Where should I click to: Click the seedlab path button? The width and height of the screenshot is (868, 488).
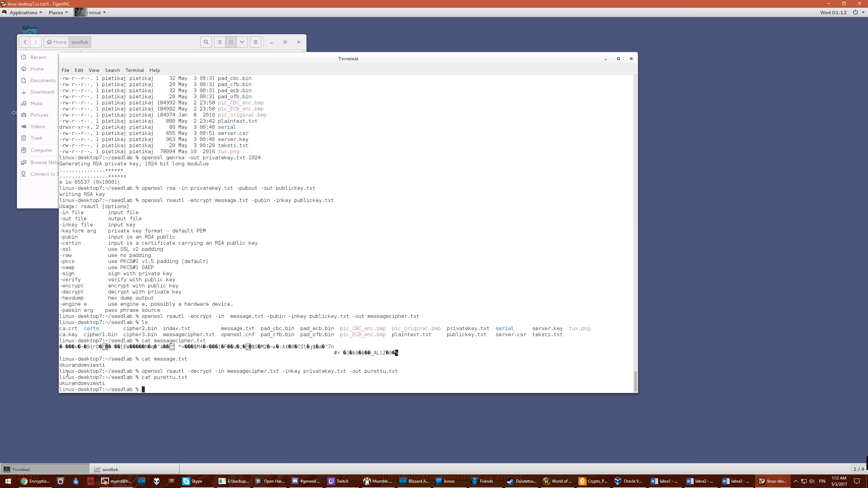(x=80, y=42)
